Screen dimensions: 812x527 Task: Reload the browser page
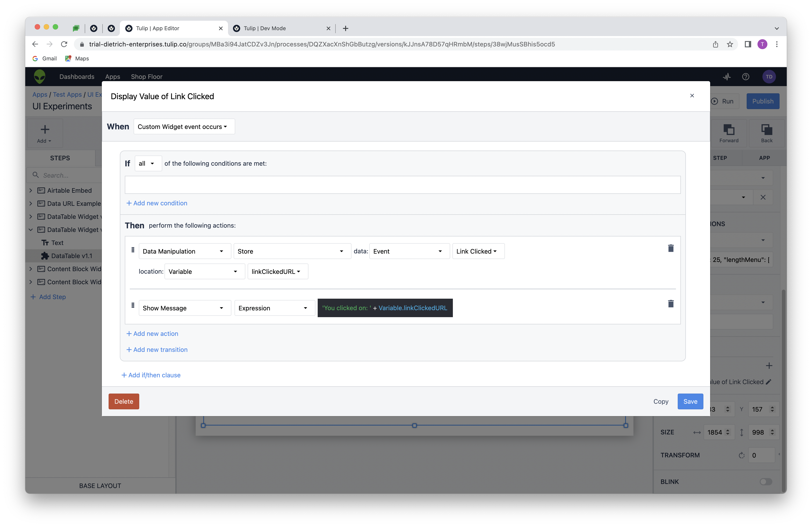pos(64,44)
